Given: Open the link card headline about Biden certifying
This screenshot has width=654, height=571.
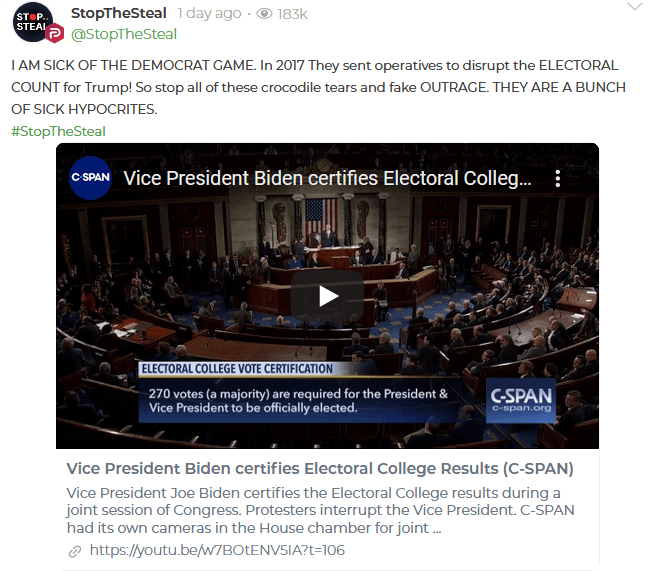Looking at the screenshot, I should (319, 469).
